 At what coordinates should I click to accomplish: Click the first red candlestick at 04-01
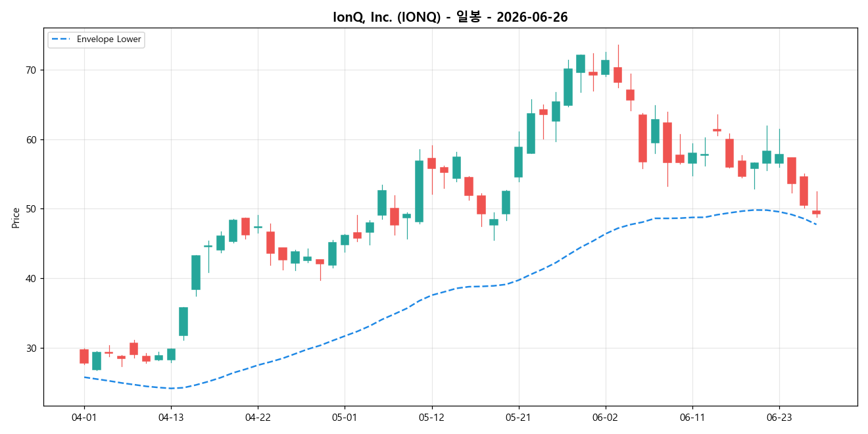click(84, 356)
